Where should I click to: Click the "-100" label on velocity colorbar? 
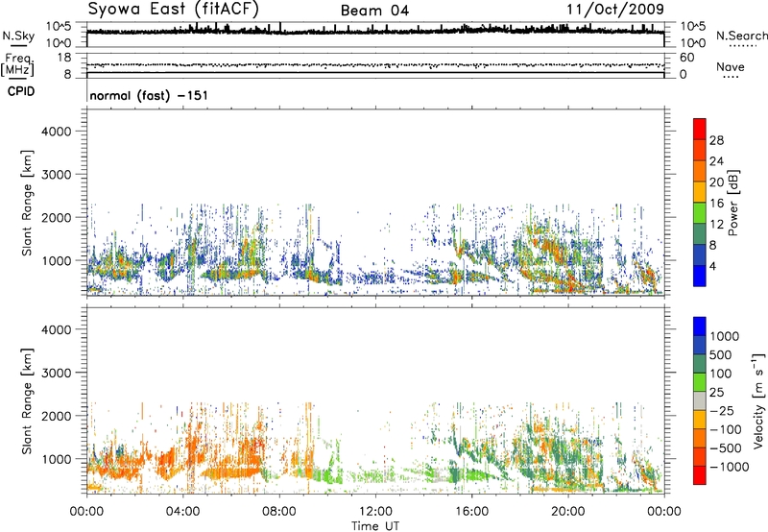725,429
